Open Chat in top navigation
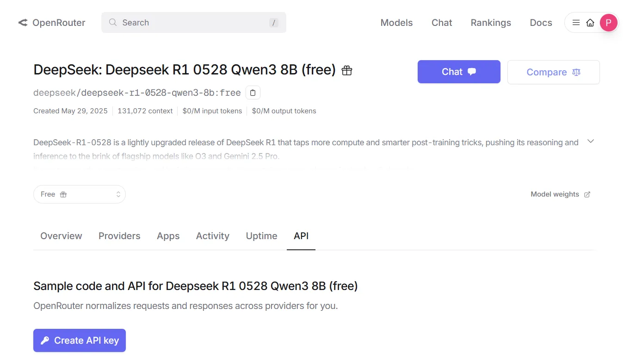This screenshot has height=364, width=630. 442,23
